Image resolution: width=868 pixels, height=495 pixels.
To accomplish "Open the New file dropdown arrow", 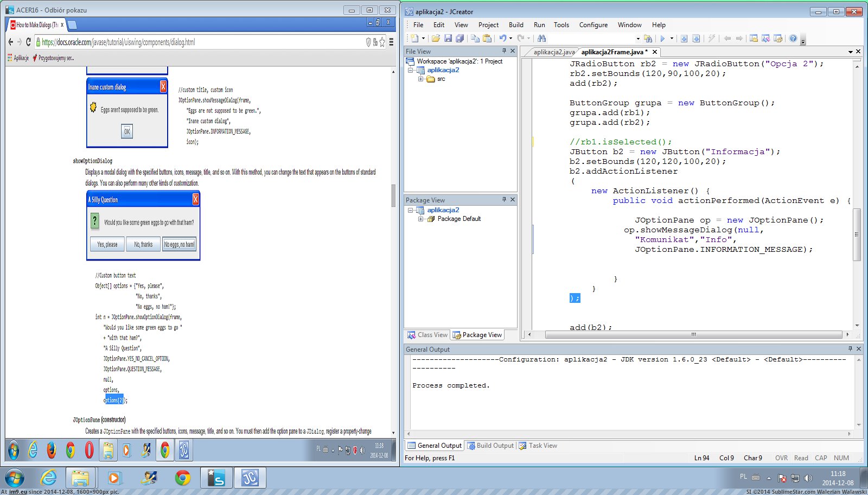I will coord(424,38).
